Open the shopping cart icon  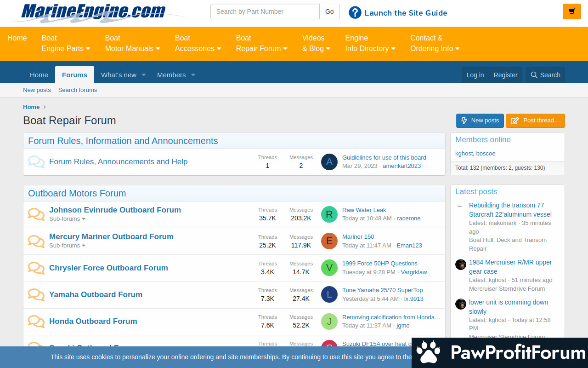[571, 11]
